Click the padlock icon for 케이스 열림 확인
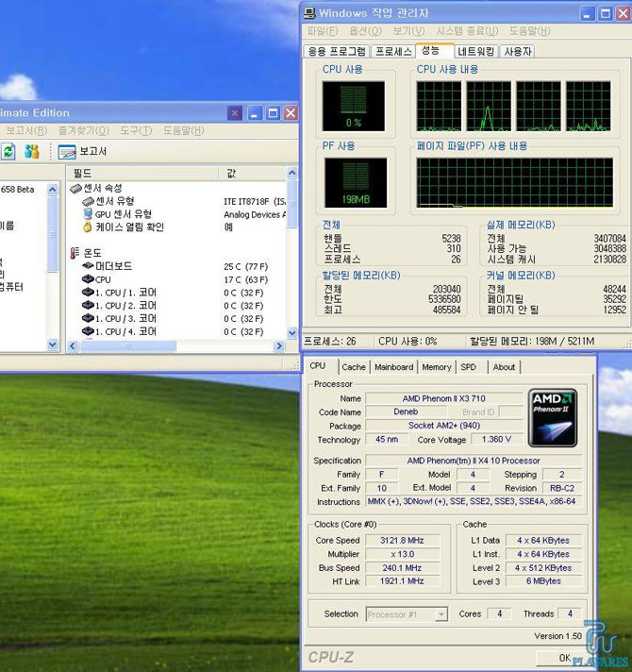 pyautogui.click(x=87, y=227)
